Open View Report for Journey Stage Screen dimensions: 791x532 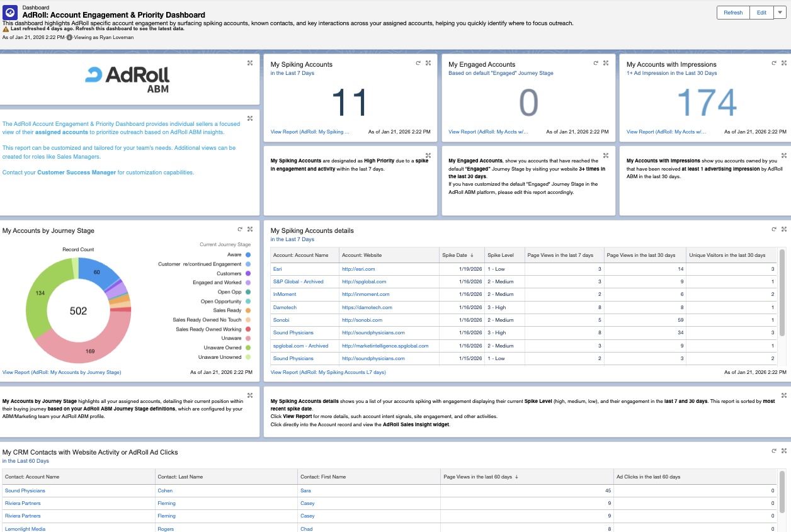(x=62, y=372)
